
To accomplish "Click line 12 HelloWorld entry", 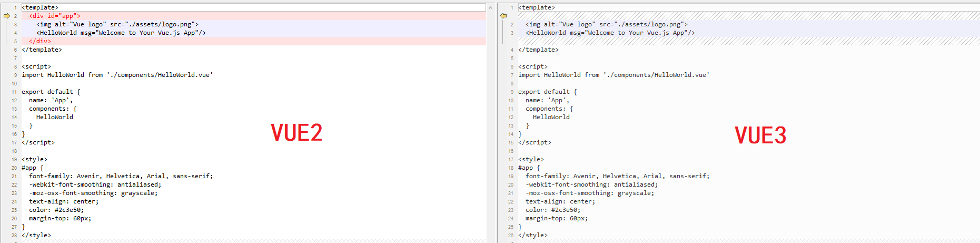I will click(551, 117).
